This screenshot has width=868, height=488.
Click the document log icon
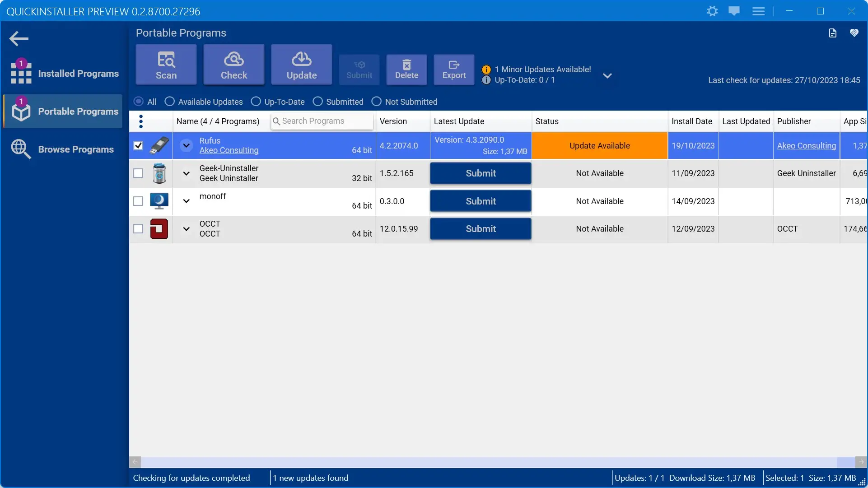(x=833, y=33)
